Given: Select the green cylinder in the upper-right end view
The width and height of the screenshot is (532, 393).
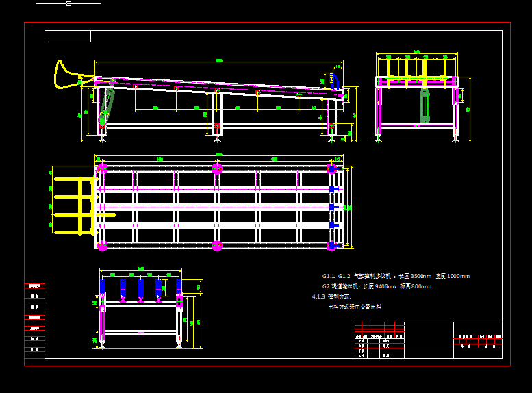Looking at the screenshot, I should 425,105.
